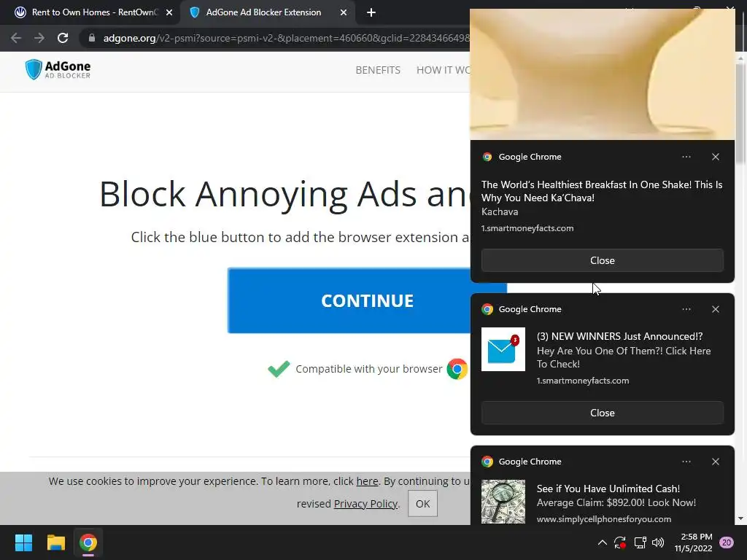The height and width of the screenshot is (560, 747).
Task: Click the 1.smartmoneyfacts.com source under Kachava
Action: coord(527,228)
